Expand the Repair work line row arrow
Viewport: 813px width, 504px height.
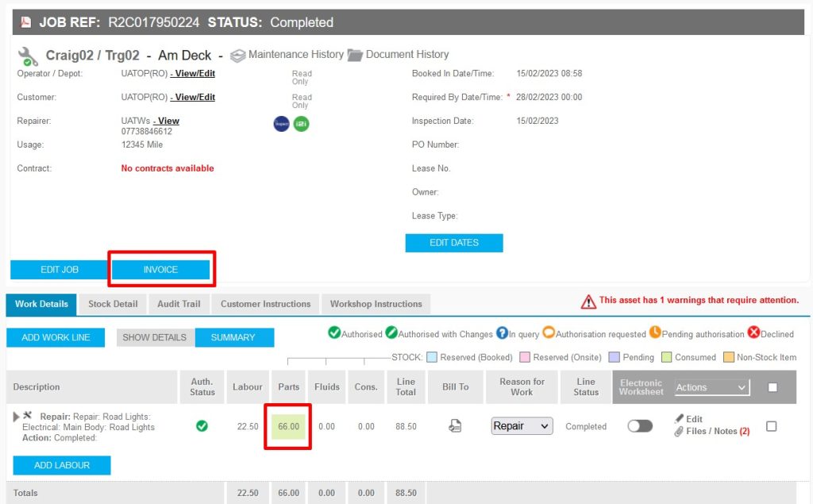(17, 417)
